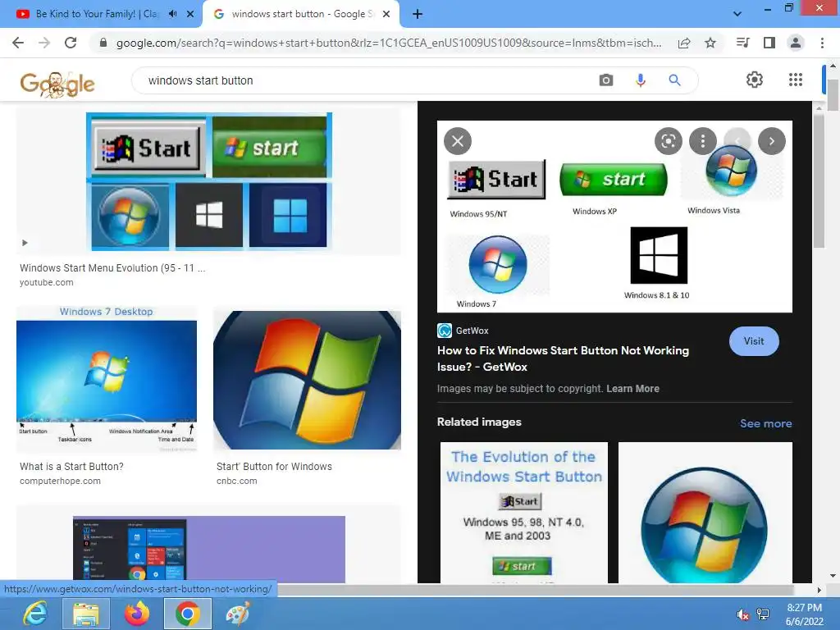Click the address bar URL

click(388, 43)
